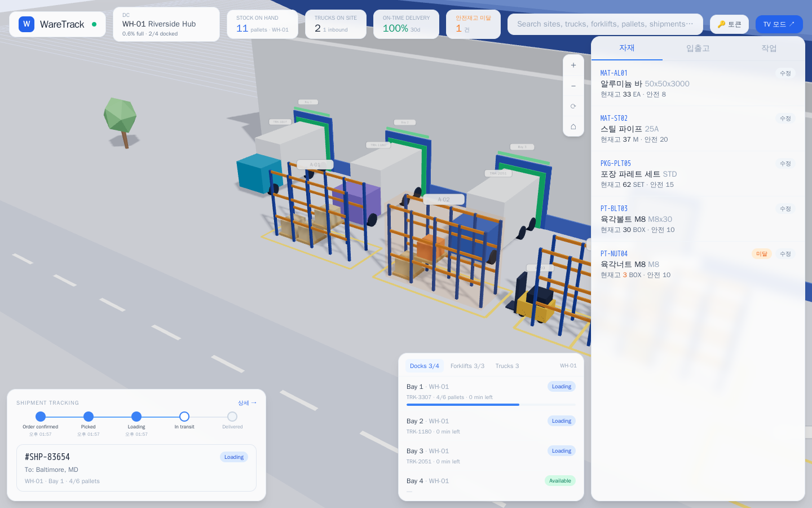The height and width of the screenshot is (508, 812).
Task: Select the Picked tracking step
Action: click(x=89, y=417)
